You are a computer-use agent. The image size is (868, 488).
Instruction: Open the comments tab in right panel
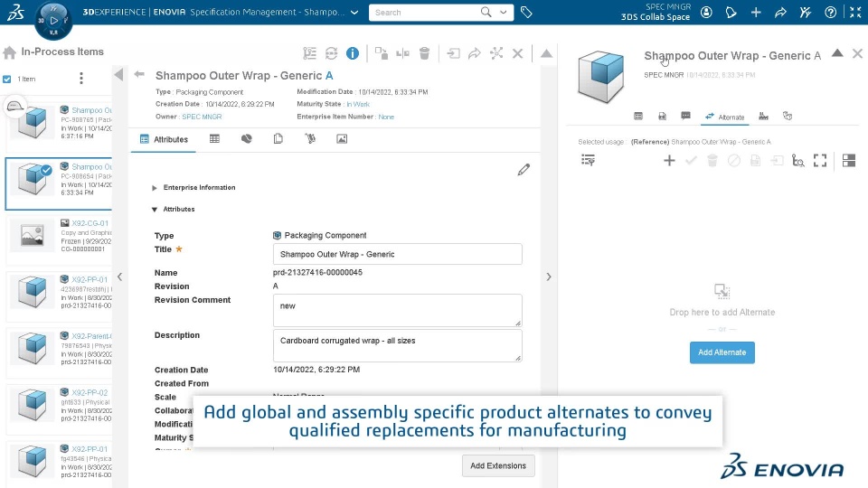pyautogui.click(x=685, y=117)
